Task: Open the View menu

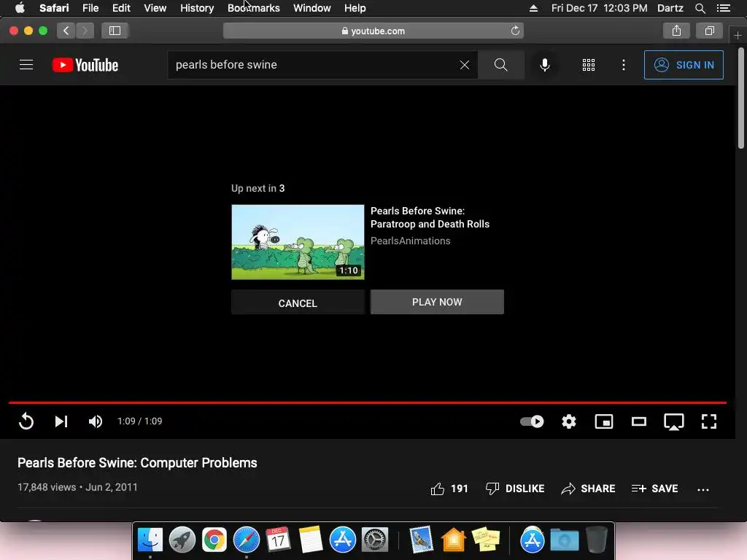Action: click(x=155, y=8)
